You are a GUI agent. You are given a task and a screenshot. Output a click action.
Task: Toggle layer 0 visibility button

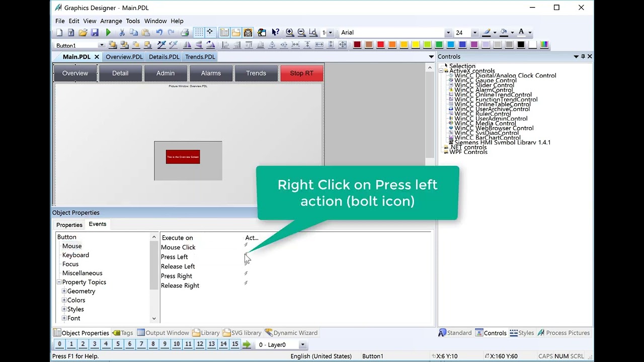point(59,344)
